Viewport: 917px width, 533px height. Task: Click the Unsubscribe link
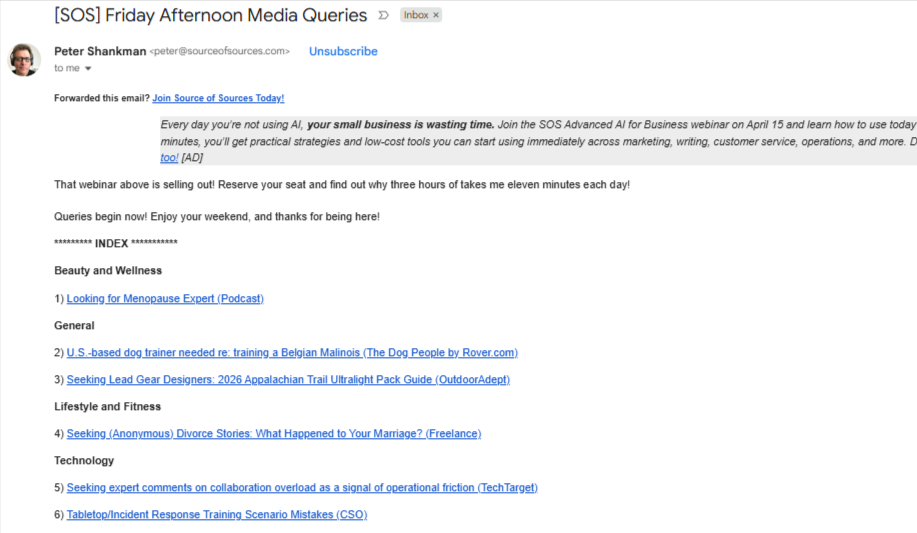pyautogui.click(x=343, y=51)
